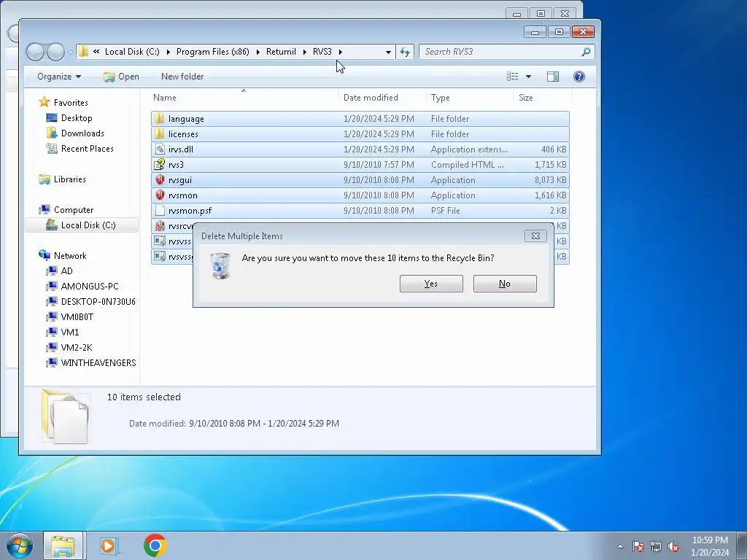
Task: Change the view layout icon
Action: 512,77
